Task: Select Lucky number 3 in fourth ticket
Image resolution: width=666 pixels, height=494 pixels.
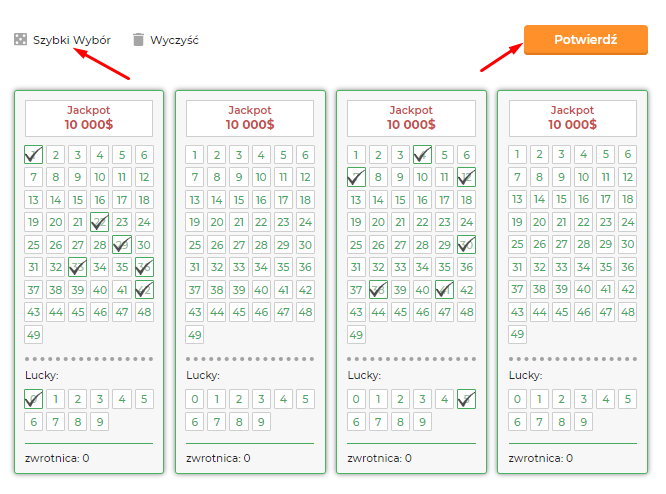Action: tap(584, 399)
